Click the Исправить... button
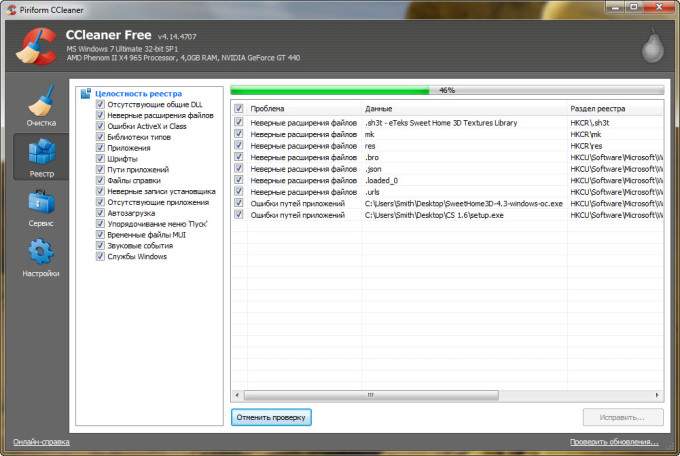 click(x=623, y=417)
